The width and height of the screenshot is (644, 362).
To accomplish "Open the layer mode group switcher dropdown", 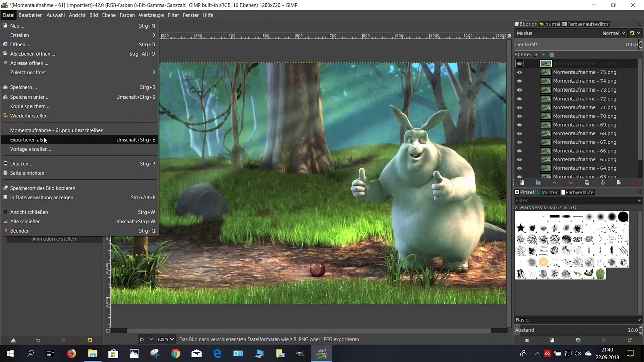I will [x=635, y=33].
